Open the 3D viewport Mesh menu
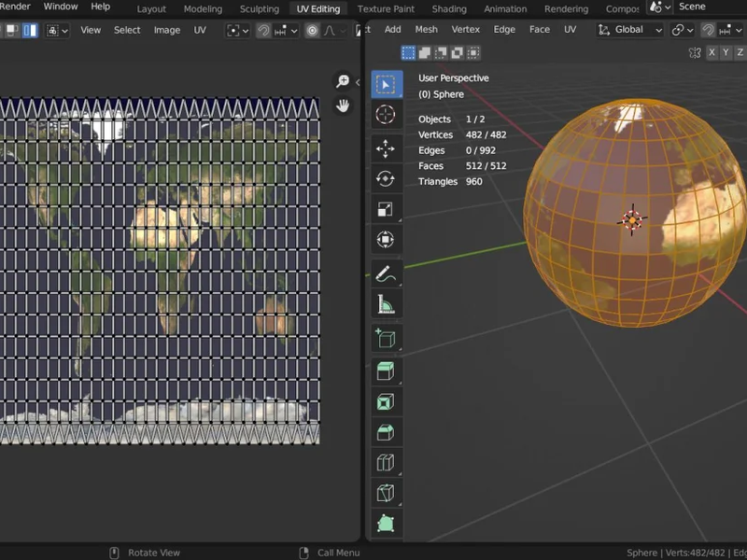747x560 pixels. click(x=426, y=30)
